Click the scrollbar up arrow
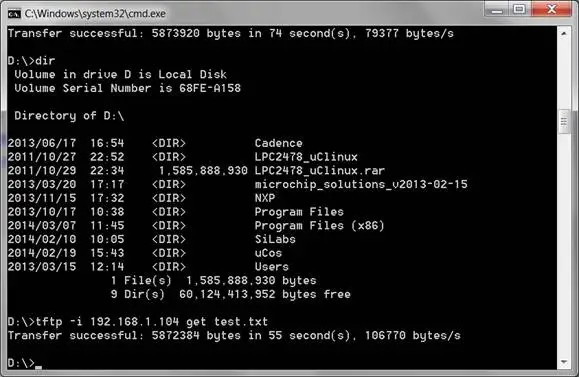 click(563, 34)
